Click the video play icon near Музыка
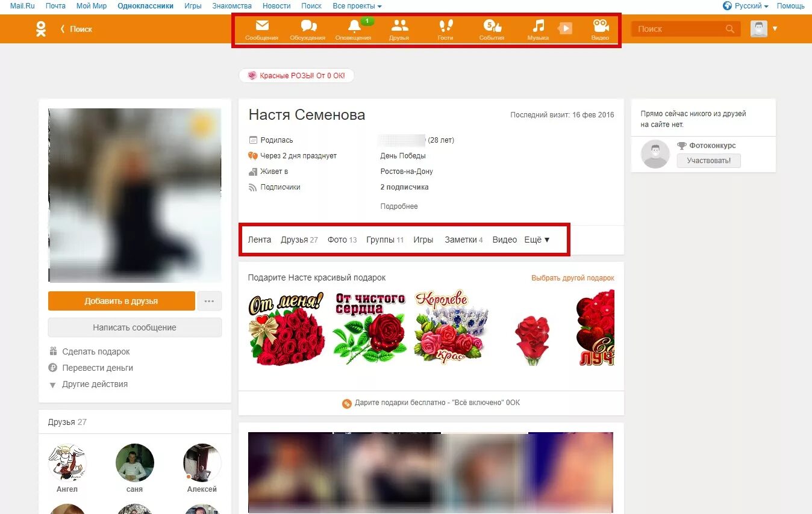 (x=564, y=28)
